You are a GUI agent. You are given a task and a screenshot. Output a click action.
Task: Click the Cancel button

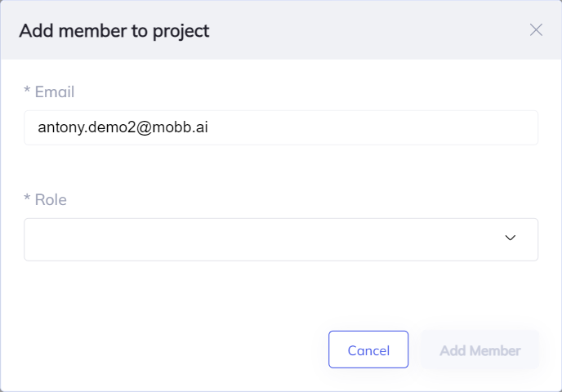(x=368, y=350)
